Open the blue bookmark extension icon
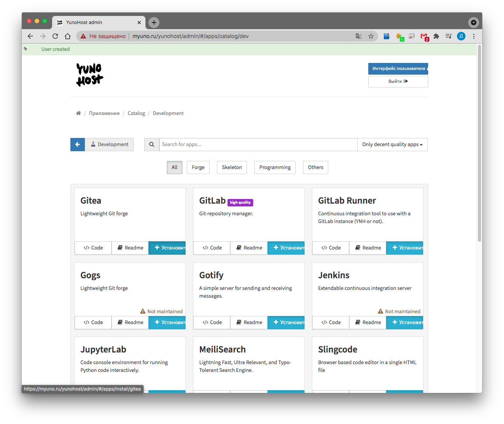This screenshot has width=504, height=424. pyautogui.click(x=387, y=36)
